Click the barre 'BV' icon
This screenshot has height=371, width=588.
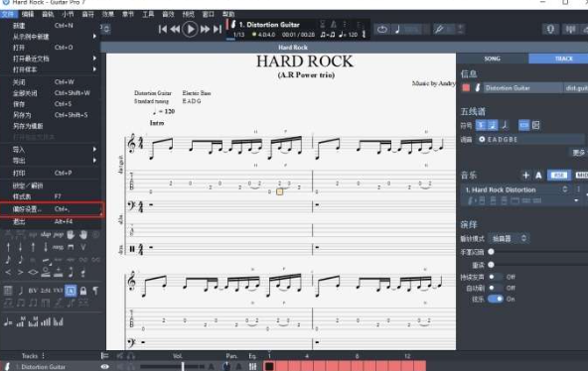pyautogui.click(x=33, y=291)
